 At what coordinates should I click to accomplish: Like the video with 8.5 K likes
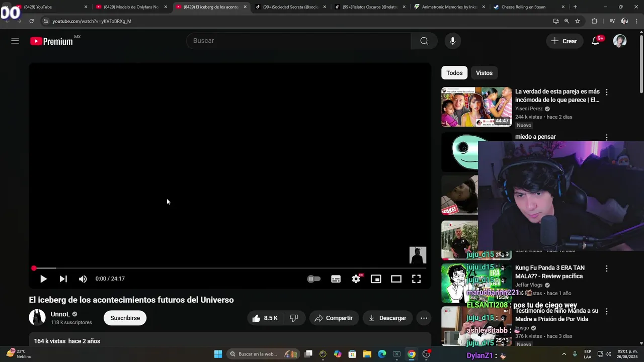(265, 318)
